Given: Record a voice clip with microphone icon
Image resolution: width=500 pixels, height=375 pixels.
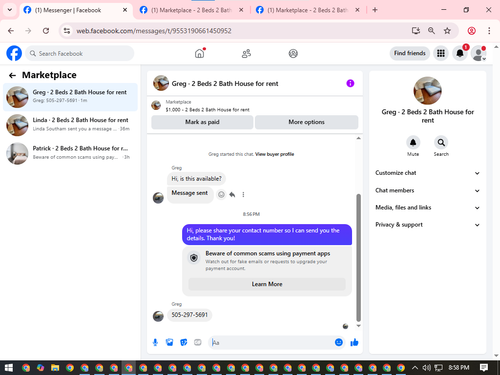Looking at the screenshot, I should pos(155,342).
